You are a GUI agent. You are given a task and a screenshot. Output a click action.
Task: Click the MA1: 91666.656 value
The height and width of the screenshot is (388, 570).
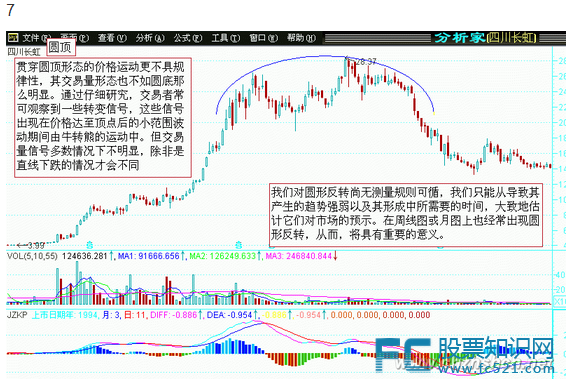(x=148, y=256)
